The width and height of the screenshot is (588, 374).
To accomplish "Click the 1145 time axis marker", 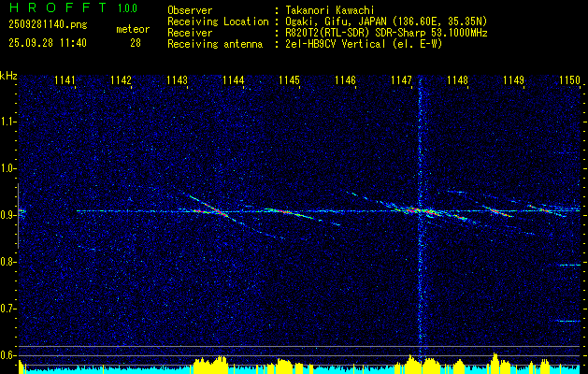I will tap(290, 80).
